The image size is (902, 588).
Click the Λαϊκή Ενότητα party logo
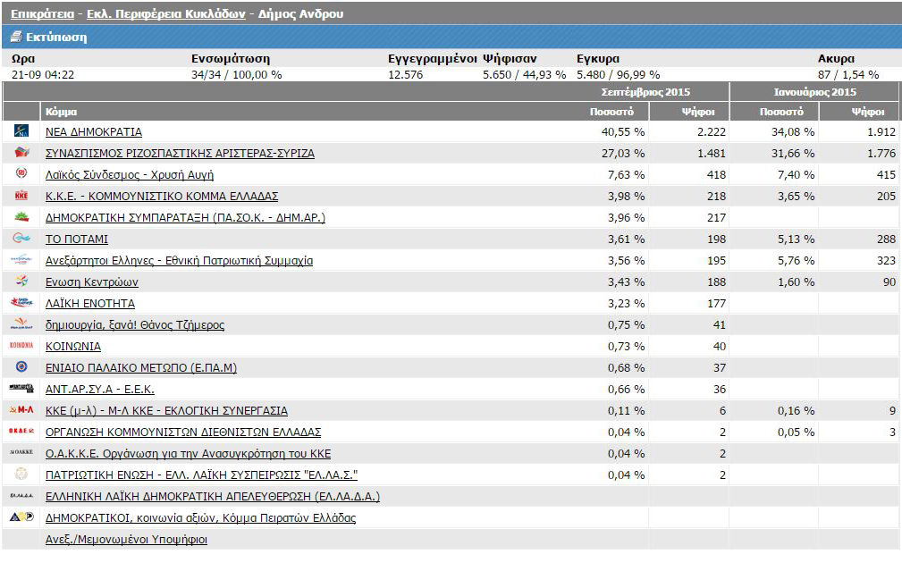point(21,302)
